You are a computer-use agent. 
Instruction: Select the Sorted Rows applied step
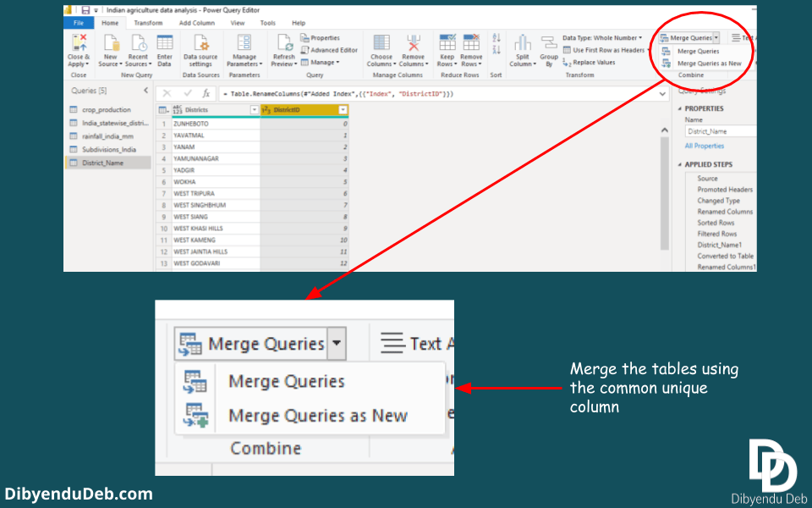[716, 223]
